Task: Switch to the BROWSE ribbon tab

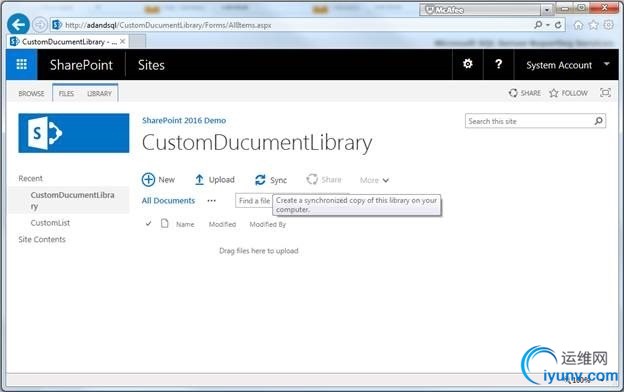Action: (31, 94)
